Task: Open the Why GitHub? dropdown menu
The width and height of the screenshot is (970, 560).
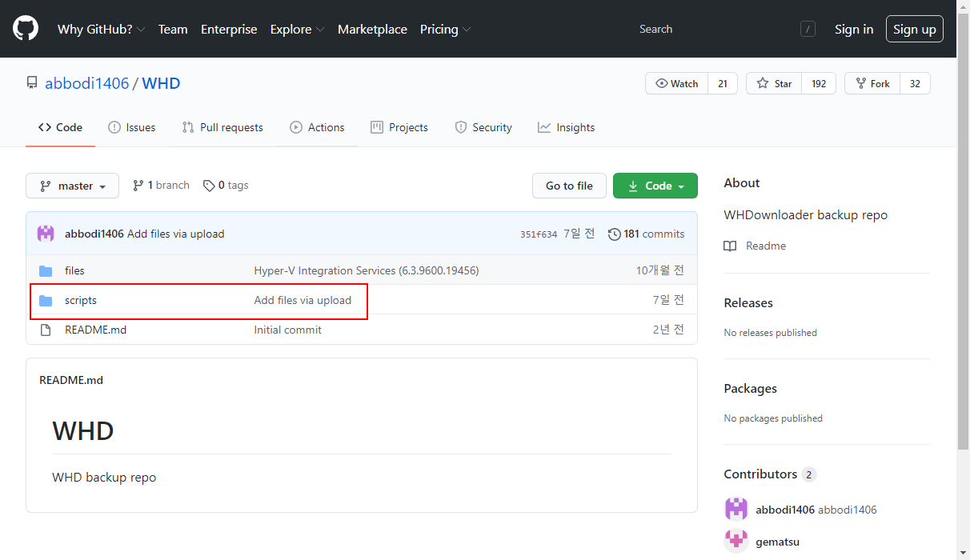Action: click(101, 29)
